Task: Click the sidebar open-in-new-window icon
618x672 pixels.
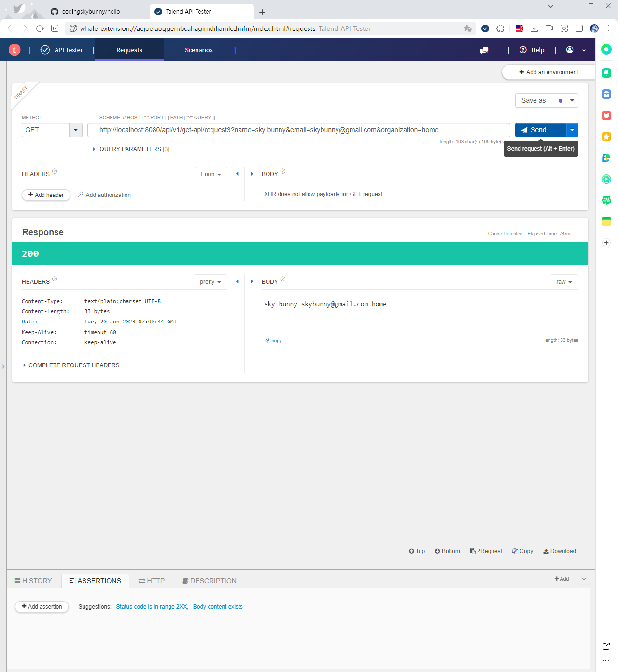Action: click(606, 646)
